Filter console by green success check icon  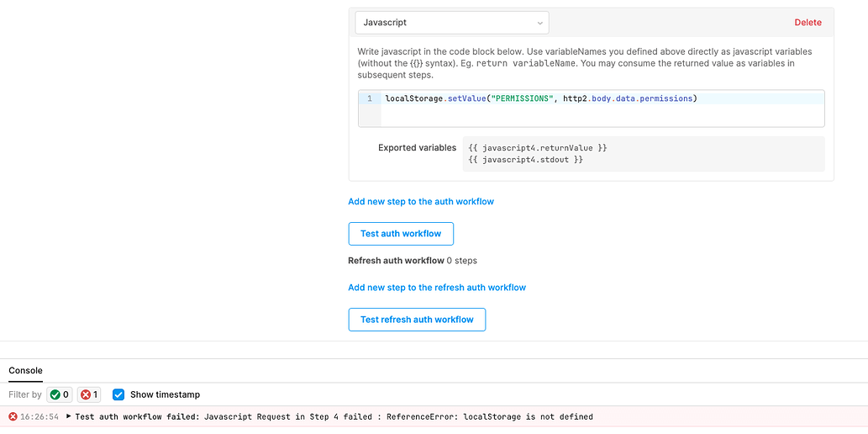pyautogui.click(x=59, y=394)
